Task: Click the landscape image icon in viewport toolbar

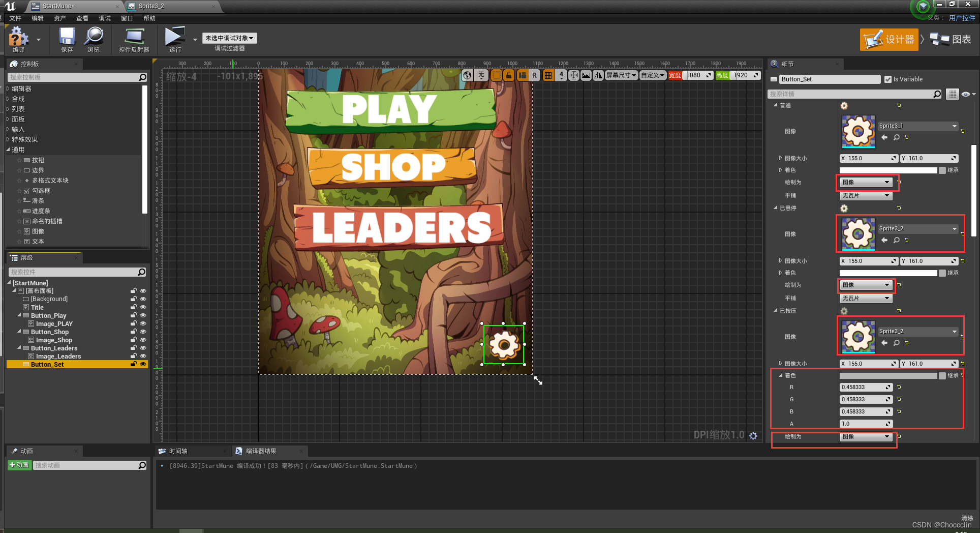Action: click(x=586, y=75)
